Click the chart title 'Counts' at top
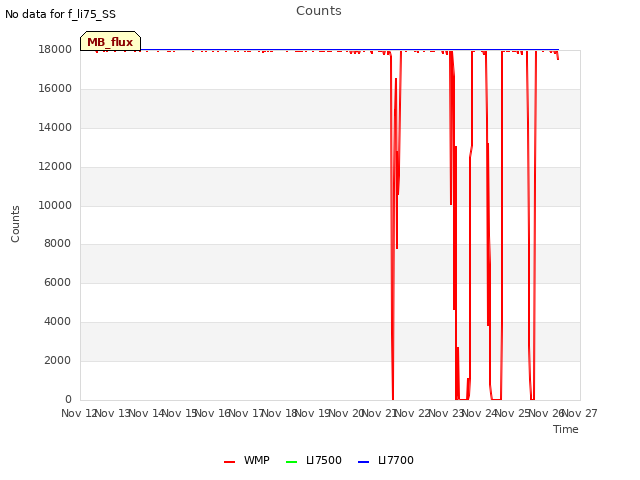 319,11
